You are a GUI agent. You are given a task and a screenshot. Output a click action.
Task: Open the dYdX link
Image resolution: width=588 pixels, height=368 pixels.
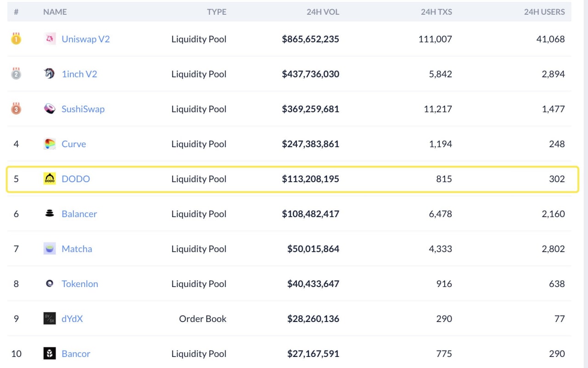72,319
